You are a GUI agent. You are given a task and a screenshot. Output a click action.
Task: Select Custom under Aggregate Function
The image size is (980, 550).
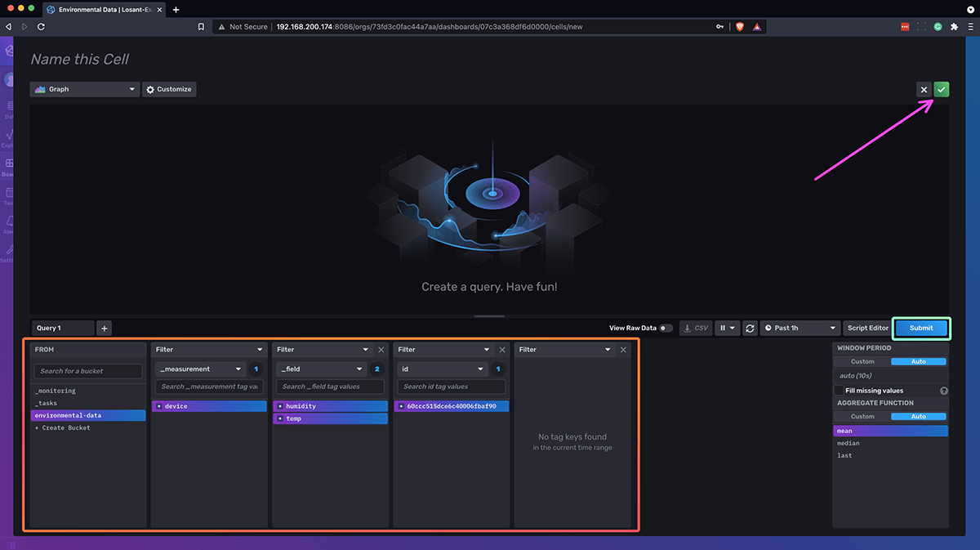click(862, 416)
